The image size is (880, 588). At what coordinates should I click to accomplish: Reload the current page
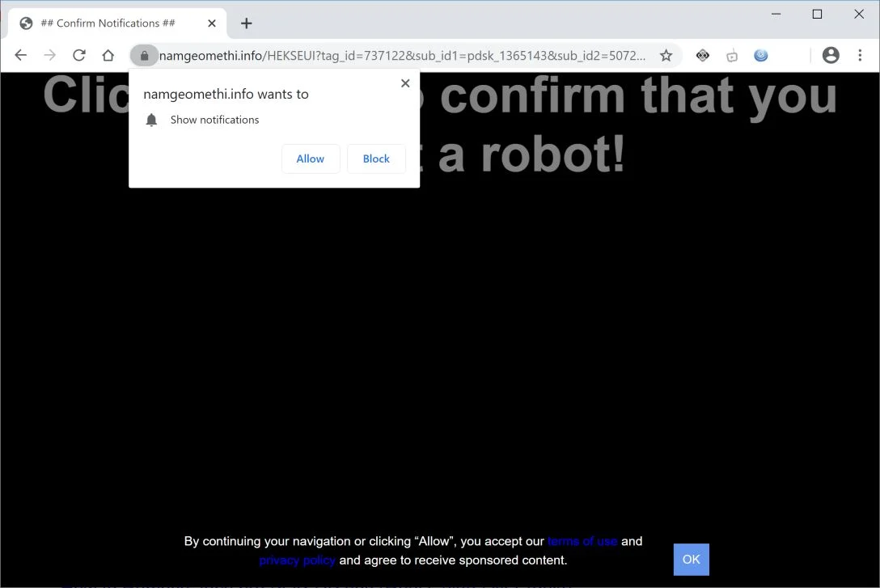pyautogui.click(x=79, y=55)
